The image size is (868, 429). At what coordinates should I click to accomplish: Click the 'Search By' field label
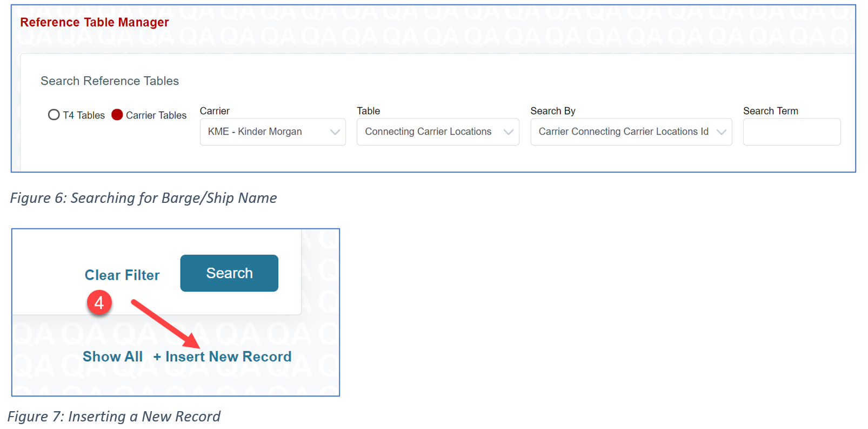pos(552,111)
